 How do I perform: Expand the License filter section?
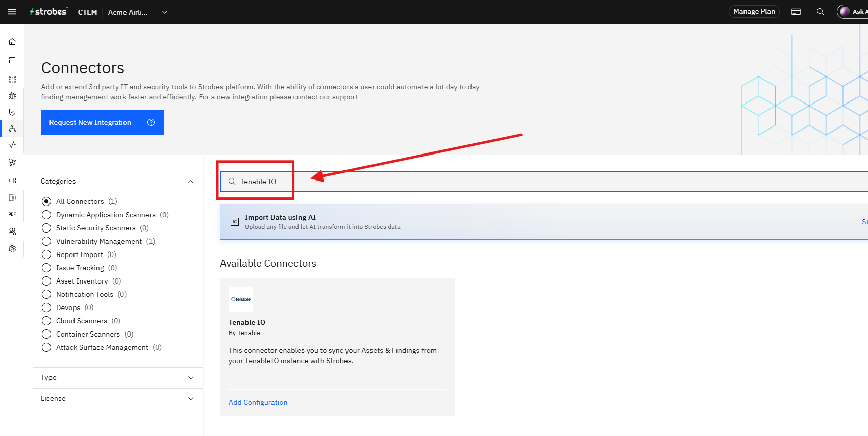[x=117, y=399]
